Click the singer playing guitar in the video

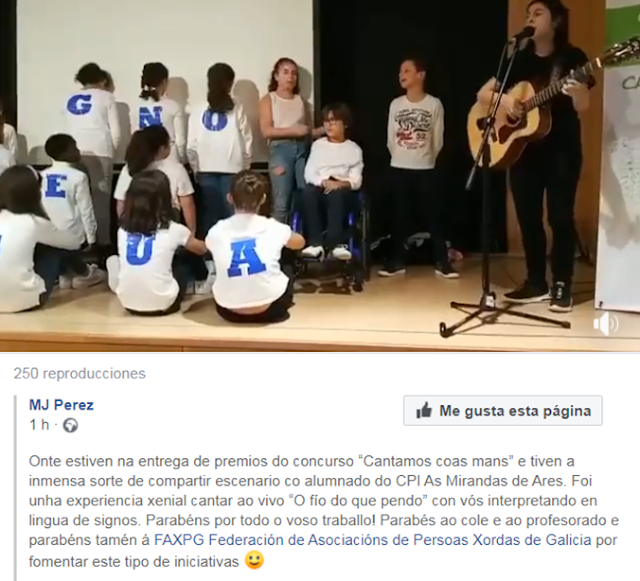coord(543,151)
